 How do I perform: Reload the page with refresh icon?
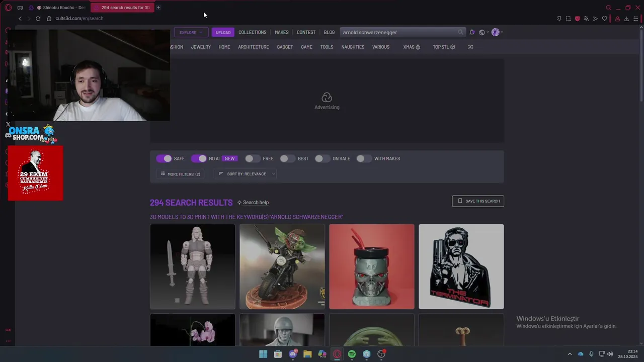coord(38,19)
